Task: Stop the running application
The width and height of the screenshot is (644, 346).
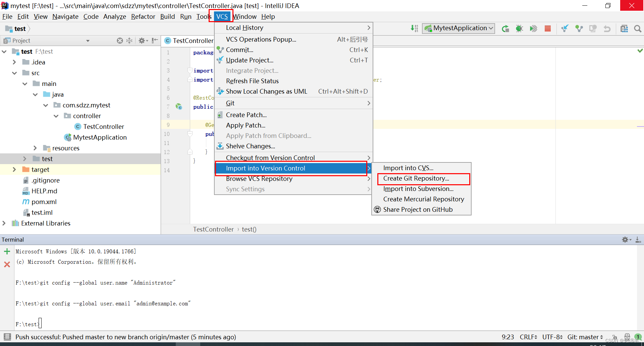Action: tap(548, 29)
